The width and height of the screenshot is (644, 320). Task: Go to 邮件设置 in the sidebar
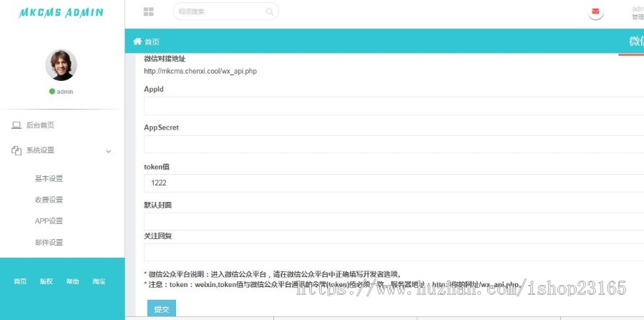coord(49,243)
